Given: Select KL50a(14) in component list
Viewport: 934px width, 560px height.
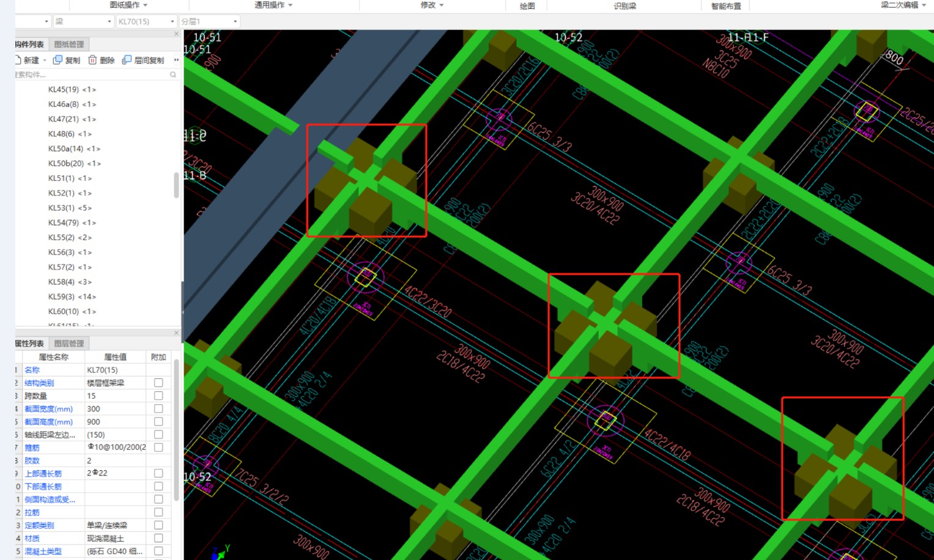Looking at the screenshot, I should click(x=75, y=149).
